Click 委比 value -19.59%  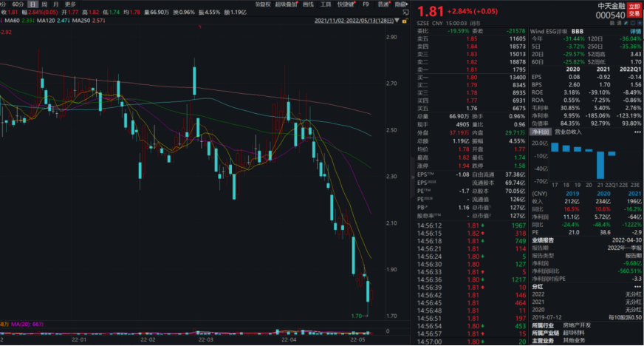click(458, 31)
